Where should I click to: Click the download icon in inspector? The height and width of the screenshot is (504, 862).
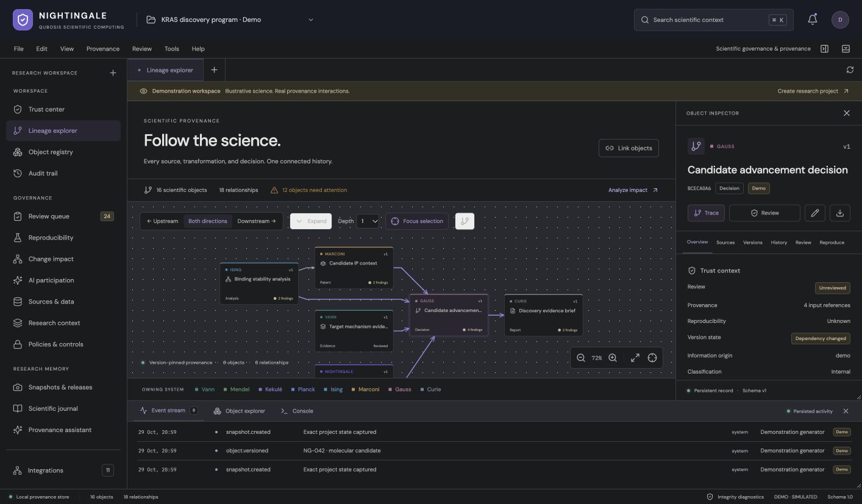click(840, 213)
